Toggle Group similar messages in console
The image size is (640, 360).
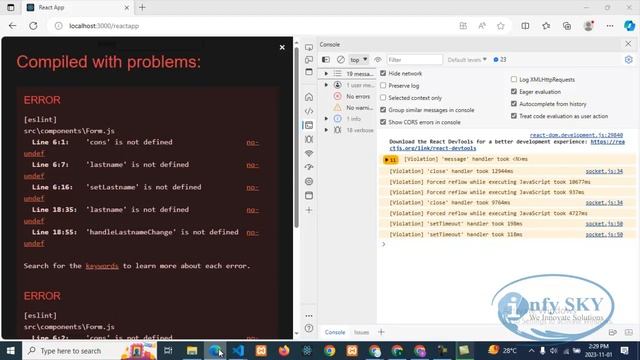click(x=383, y=110)
